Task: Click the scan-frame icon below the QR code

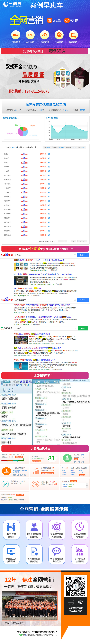Action: point(71,602)
